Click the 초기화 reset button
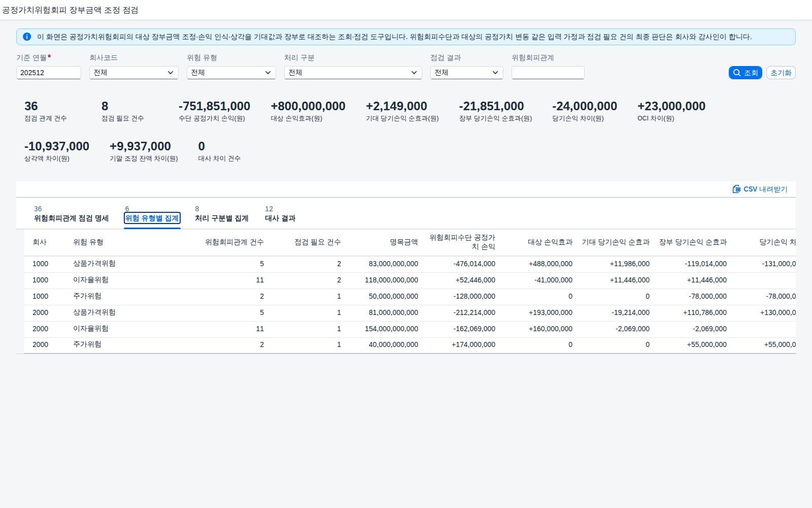Screen dimensions: 812x508 click(781, 73)
